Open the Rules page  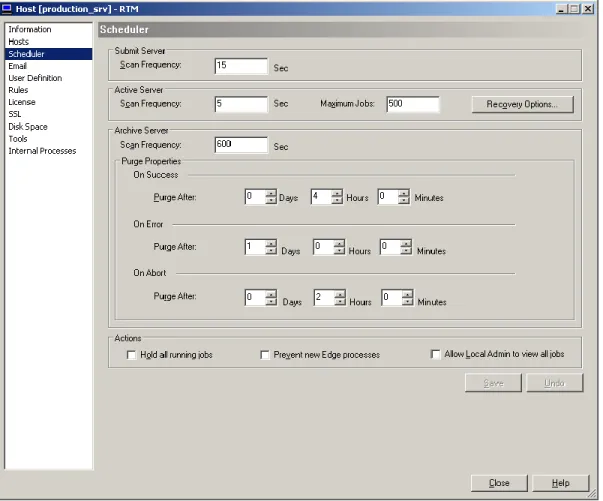(x=18, y=90)
